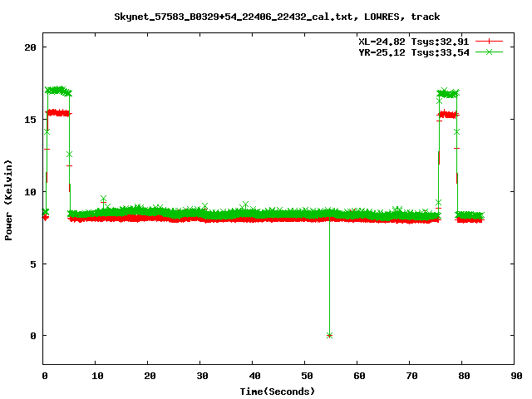Viewport: 532px width, 399px height.
Task: Click the green YR legend line sample
Action: coord(489,52)
